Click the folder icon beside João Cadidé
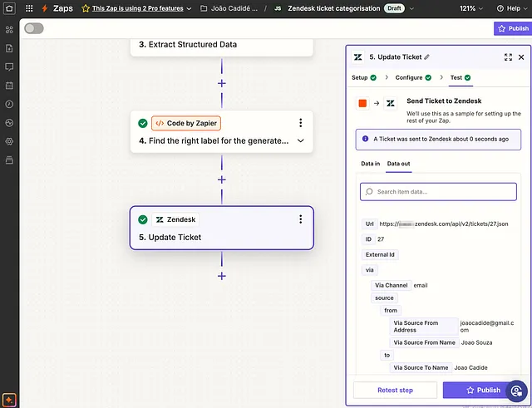532x408 pixels. coord(204,8)
